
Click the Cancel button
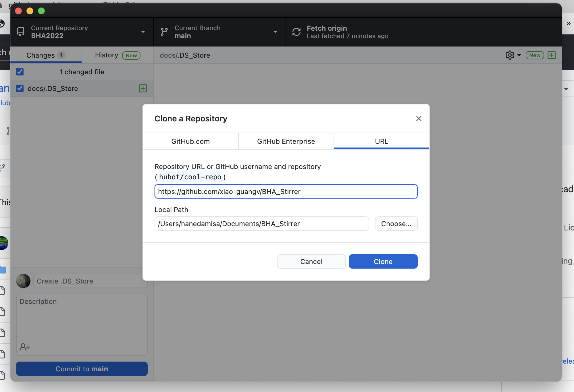pos(311,261)
